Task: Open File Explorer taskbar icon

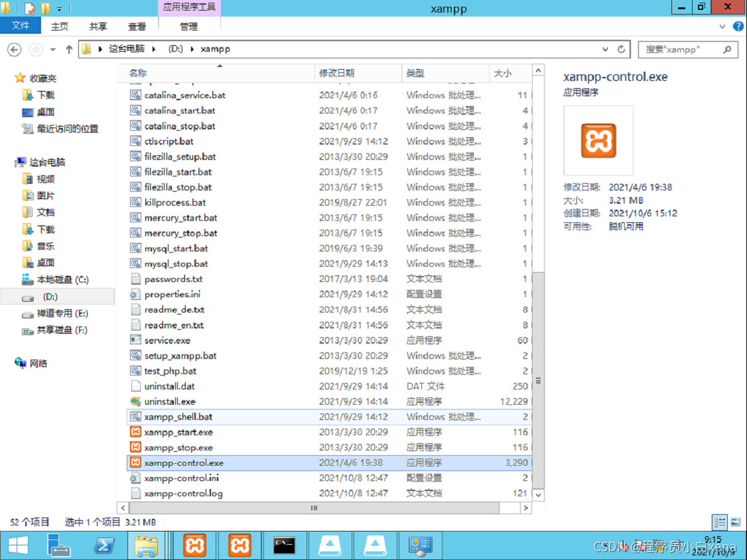Action: 146,545
